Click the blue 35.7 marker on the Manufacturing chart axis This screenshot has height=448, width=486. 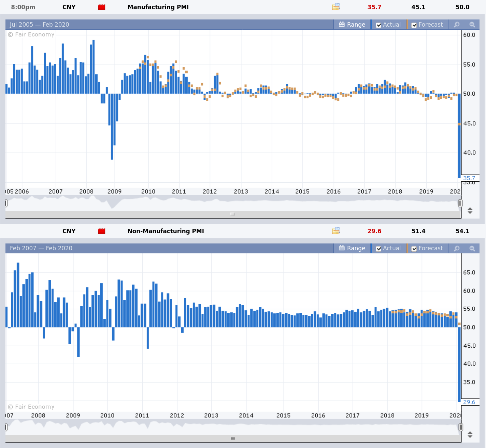pos(469,178)
